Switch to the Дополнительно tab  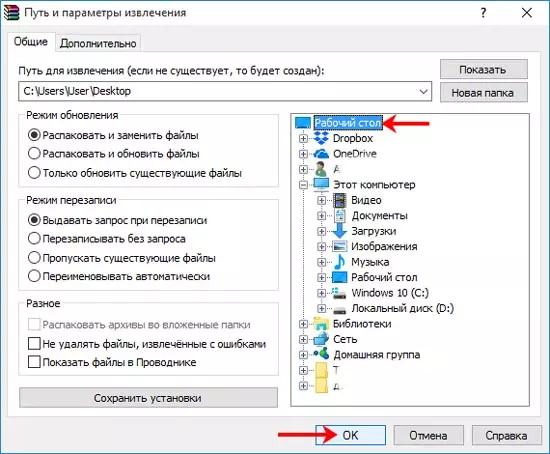click(x=98, y=43)
